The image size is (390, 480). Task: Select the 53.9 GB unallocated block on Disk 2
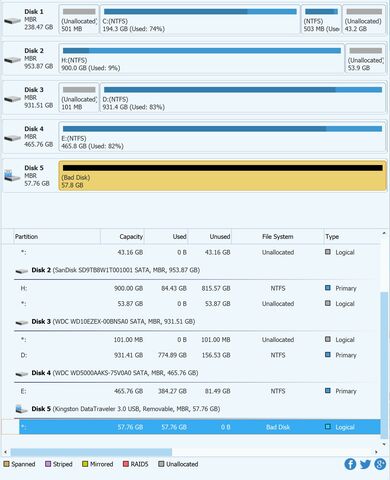pyautogui.click(x=365, y=58)
